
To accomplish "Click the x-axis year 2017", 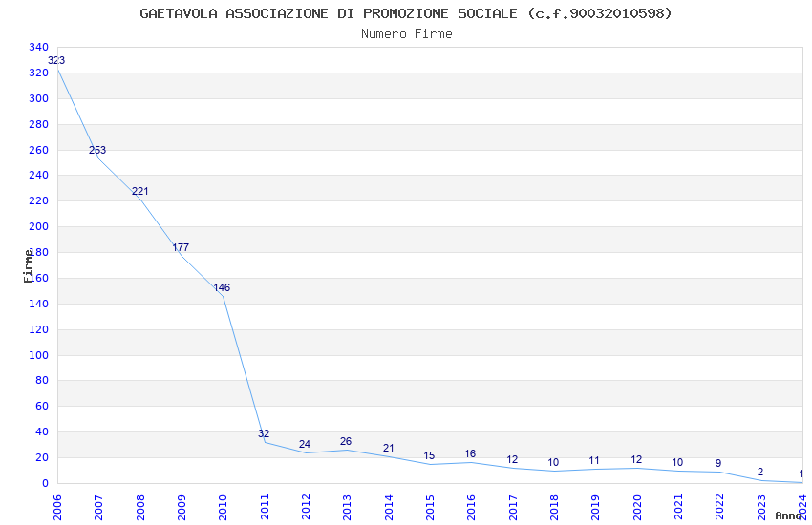I will [513, 508].
